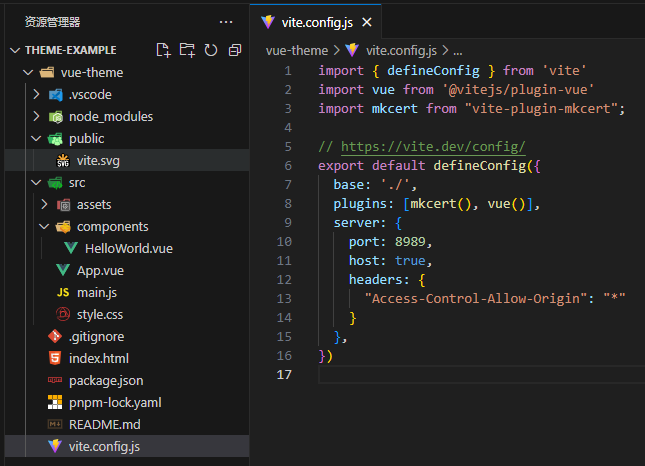Click the "Access-Control-Allow-Origin" header key
The height and width of the screenshot is (466, 645).
tap(476, 299)
